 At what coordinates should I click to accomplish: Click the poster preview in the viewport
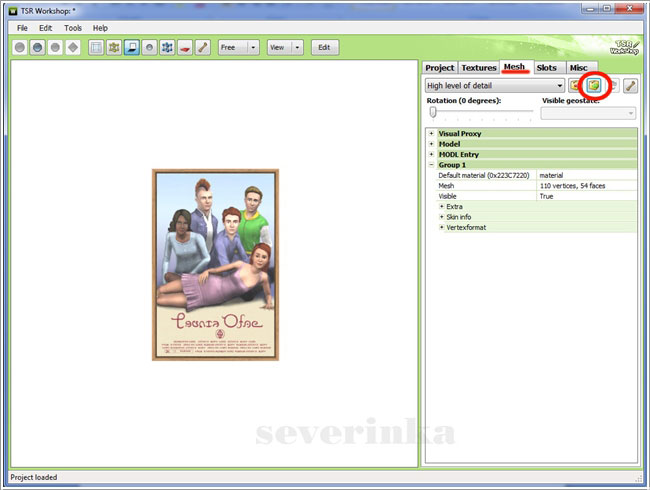coord(215,265)
